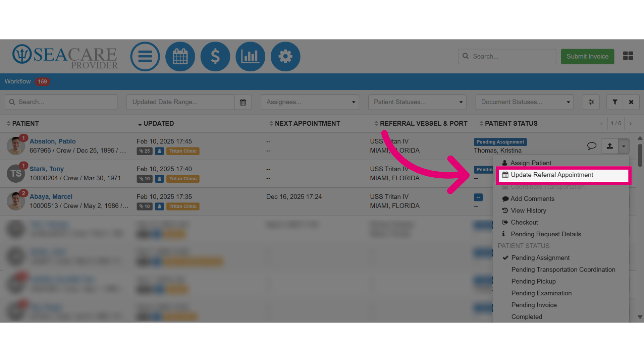The width and height of the screenshot is (644, 362).
Task: Open the gear settings icon
Action: click(285, 56)
